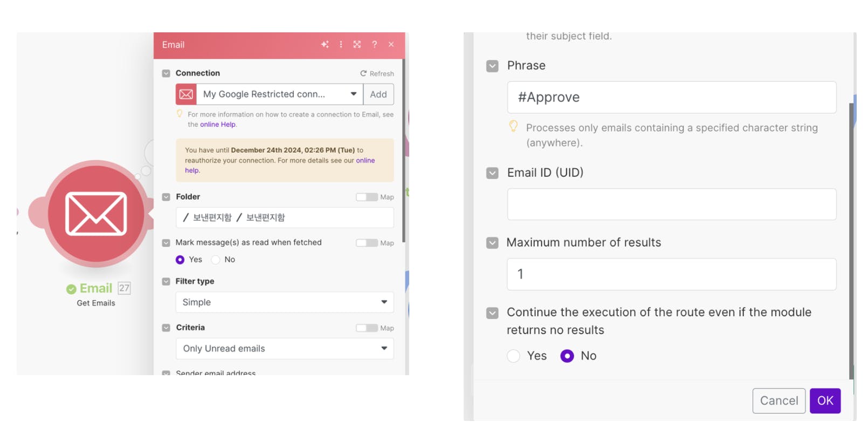The height and width of the screenshot is (442, 868).
Task: Toggle the Map switch for Folder
Action: point(367,197)
